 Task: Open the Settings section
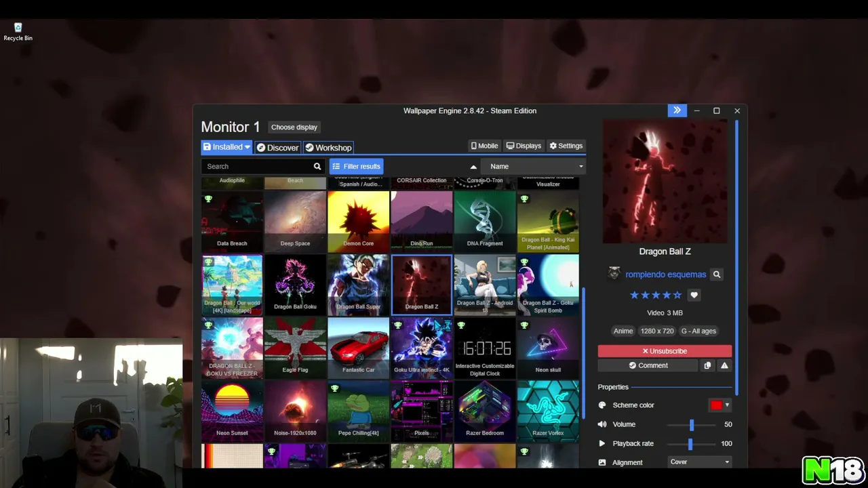(x=566, y=146)
